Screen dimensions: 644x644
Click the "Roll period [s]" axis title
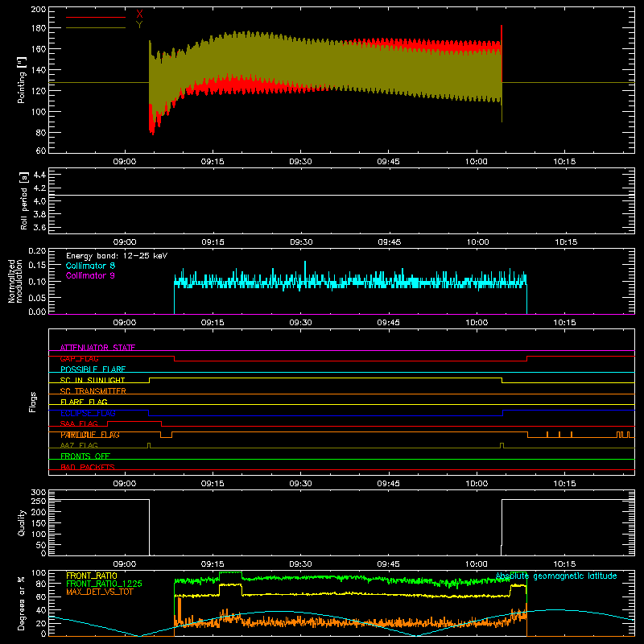pyautogui.click(x=24, y=200)
